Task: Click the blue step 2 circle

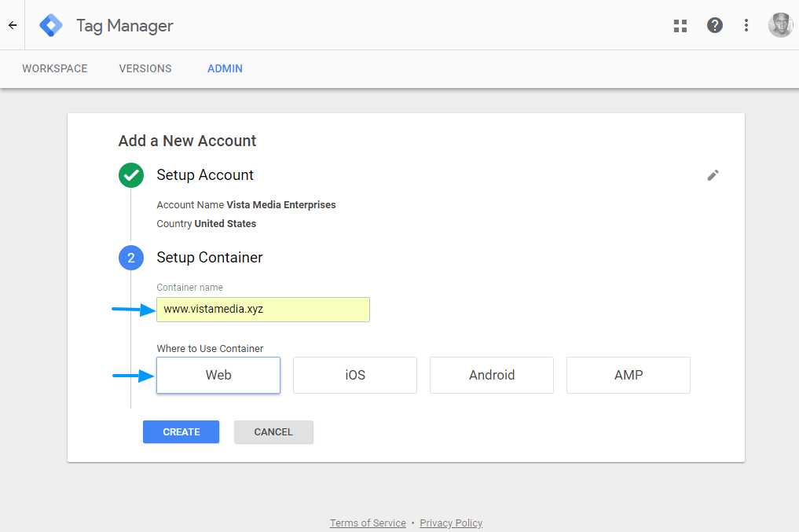Action: 131,258
